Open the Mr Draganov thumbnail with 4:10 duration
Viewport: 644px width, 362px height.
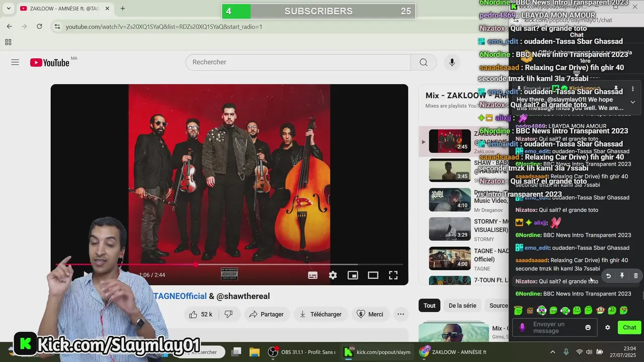(x=450, y=200)
